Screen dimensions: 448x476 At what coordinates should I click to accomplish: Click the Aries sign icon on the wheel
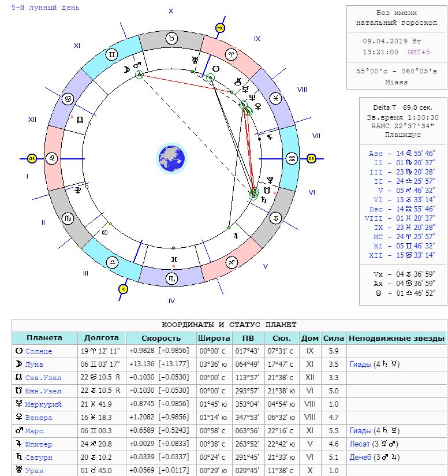coord(231,55)
